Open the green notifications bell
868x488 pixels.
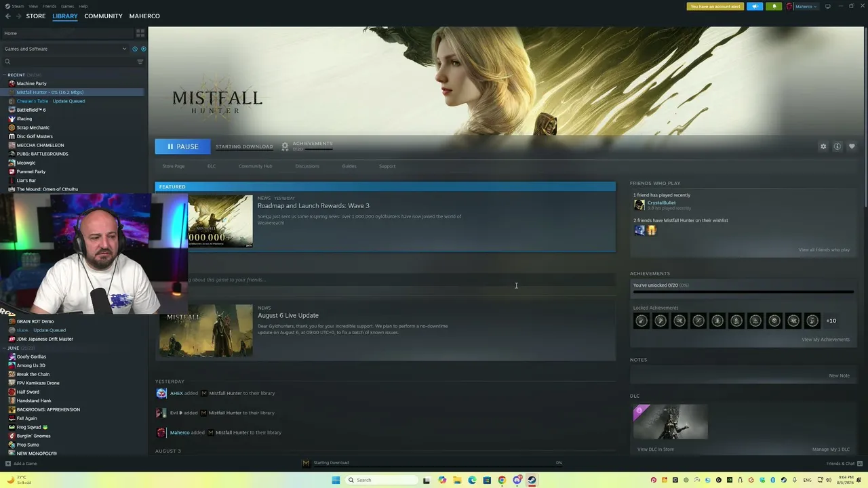774,6
